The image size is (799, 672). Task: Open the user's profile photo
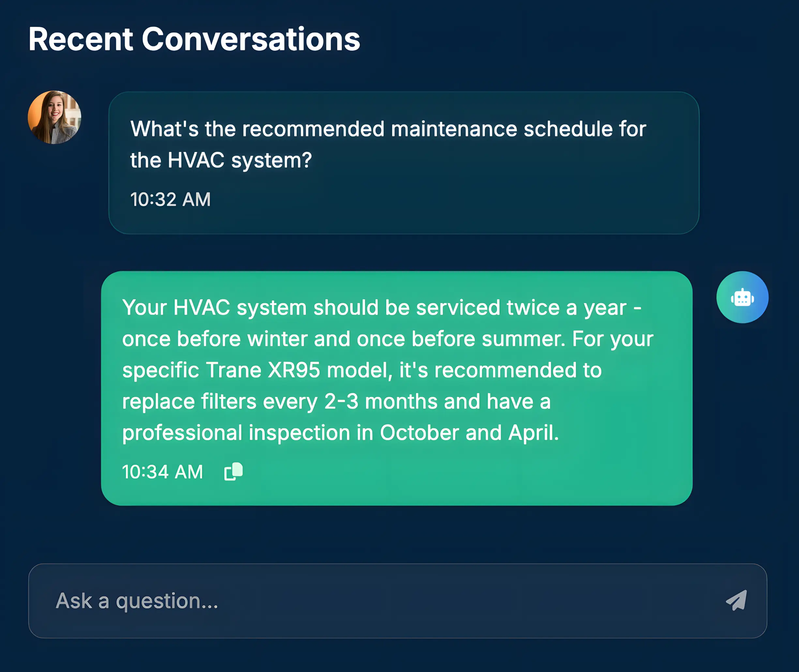54,117
